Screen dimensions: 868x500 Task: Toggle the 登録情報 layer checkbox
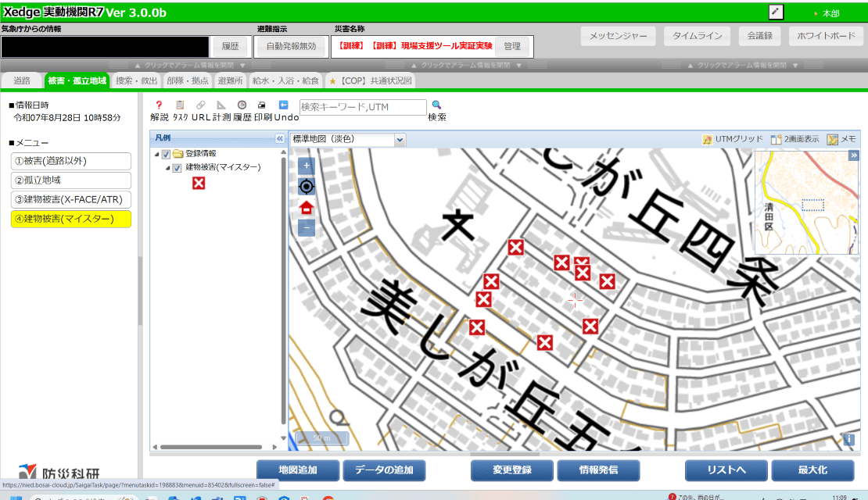166,154
